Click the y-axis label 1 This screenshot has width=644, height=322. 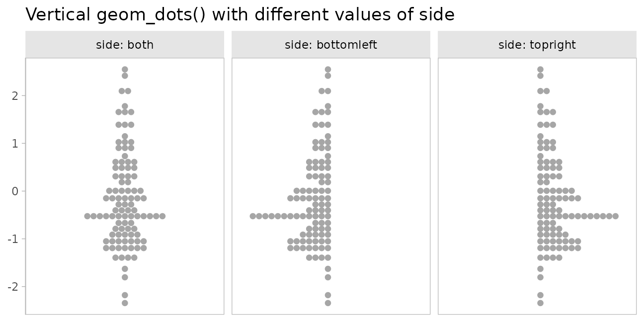(16, 143)
